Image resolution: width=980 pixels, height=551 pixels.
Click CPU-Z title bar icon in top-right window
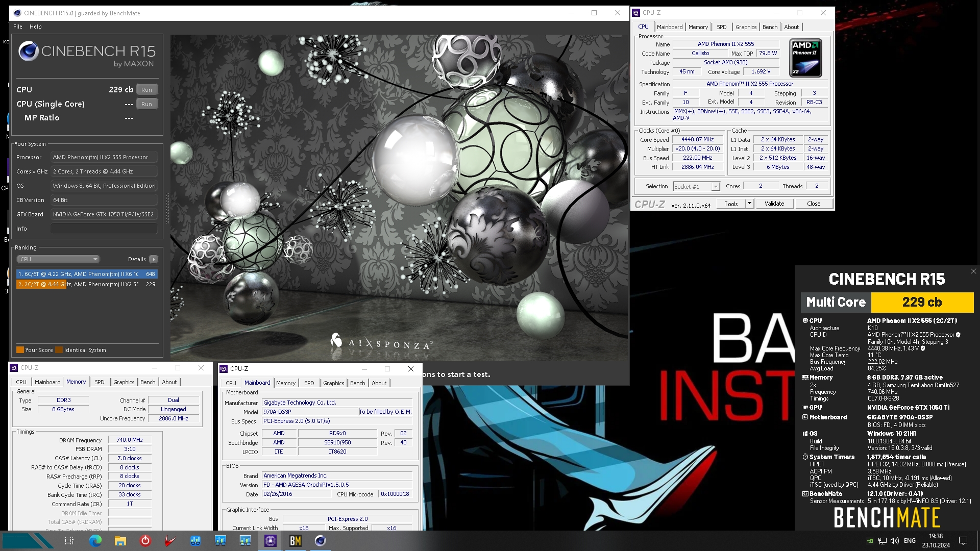(636, 13)
